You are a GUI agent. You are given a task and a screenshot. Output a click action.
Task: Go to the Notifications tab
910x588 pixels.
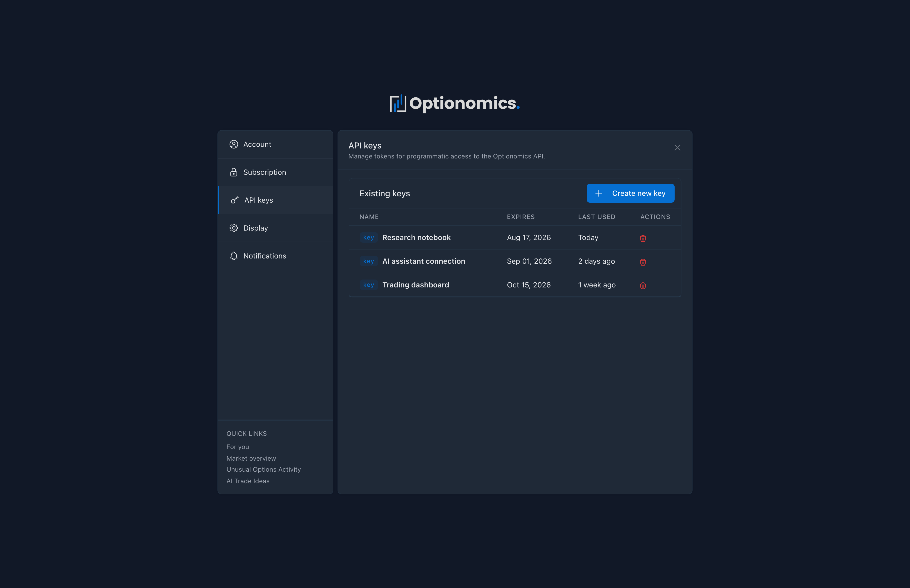[x=275, y=256]
